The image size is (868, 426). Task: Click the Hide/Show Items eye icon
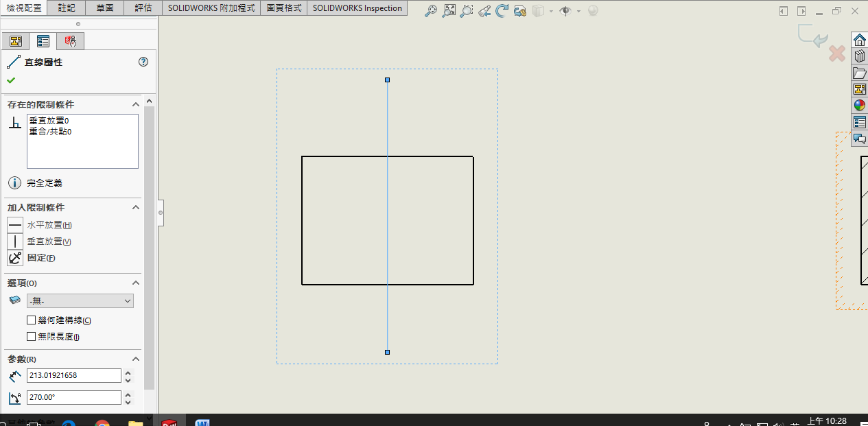(x=565, y=11)
